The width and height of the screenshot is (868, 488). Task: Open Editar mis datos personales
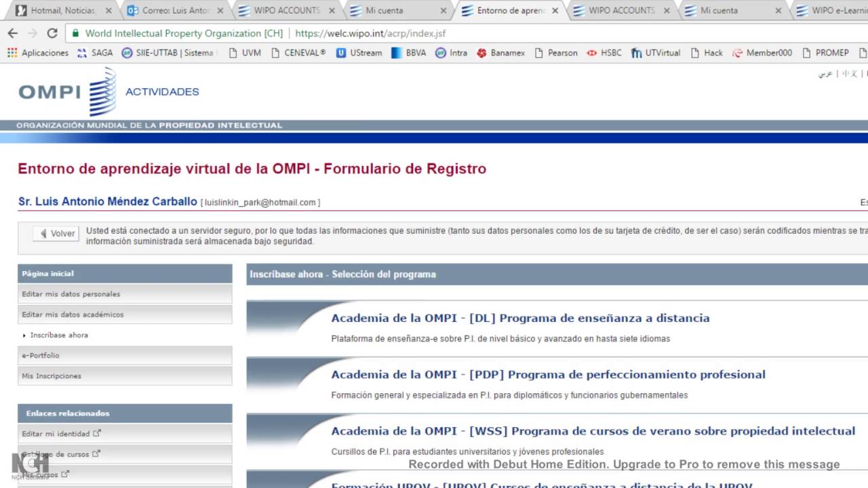(125, 294)
